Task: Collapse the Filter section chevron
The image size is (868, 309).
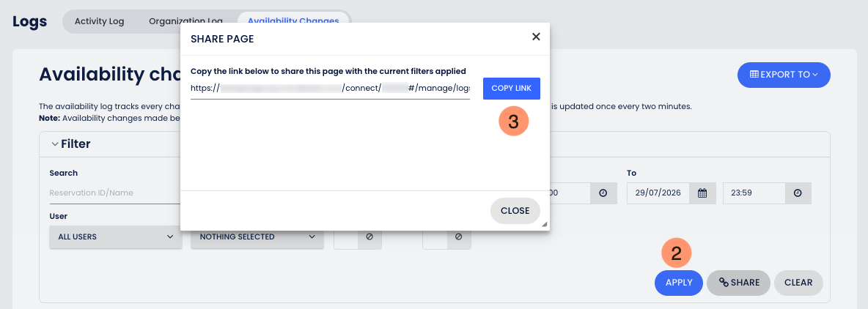Action: (55, 144)
